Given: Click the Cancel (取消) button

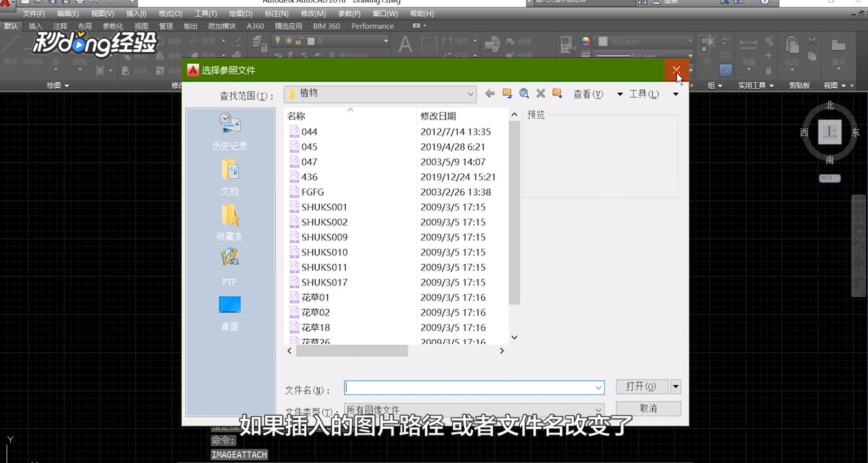Looking at the screenshot, I should point(648,408).
